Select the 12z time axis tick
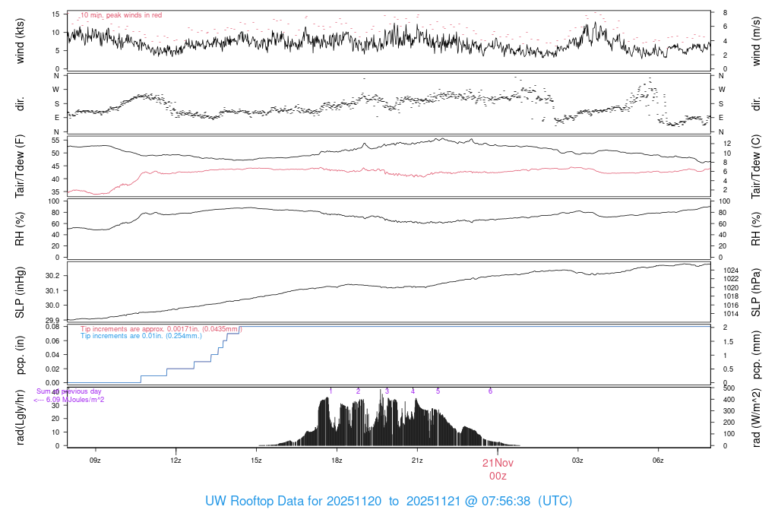Viewport: 778px width, 532px height. pos(176,461)
